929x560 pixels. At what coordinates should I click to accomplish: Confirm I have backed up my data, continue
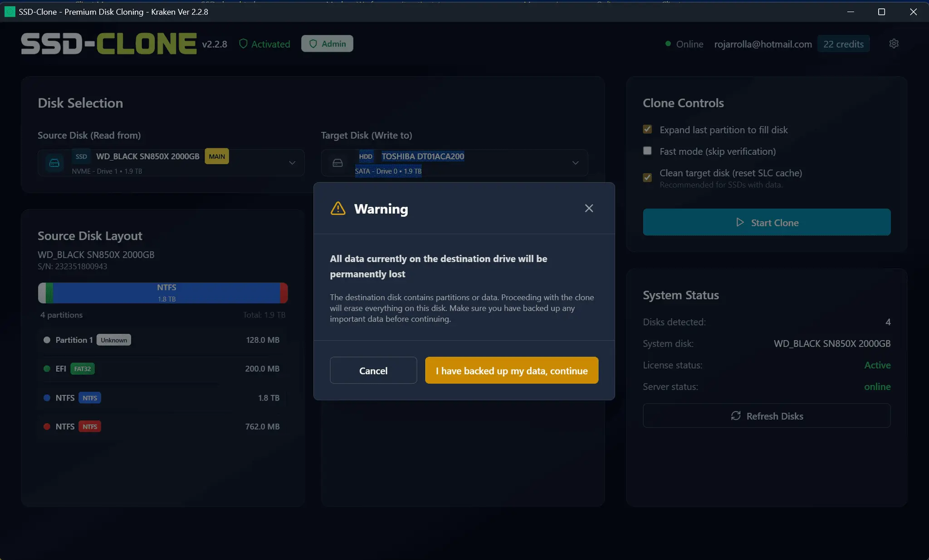coord(512,370)
